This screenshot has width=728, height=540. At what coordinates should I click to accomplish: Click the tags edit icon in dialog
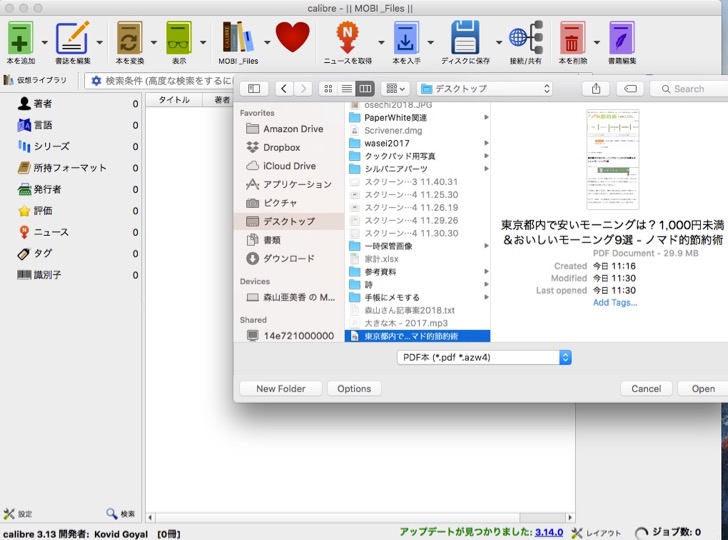click(630, 89)
